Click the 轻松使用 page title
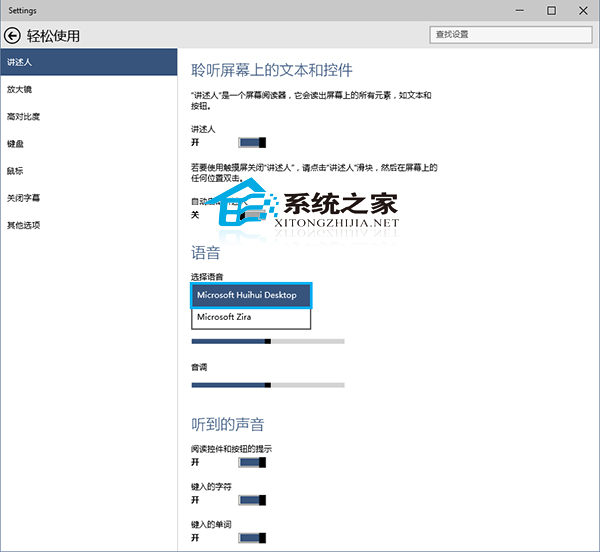Image resolution: width=600 pixels, height=552 pixels. point(53,36)
